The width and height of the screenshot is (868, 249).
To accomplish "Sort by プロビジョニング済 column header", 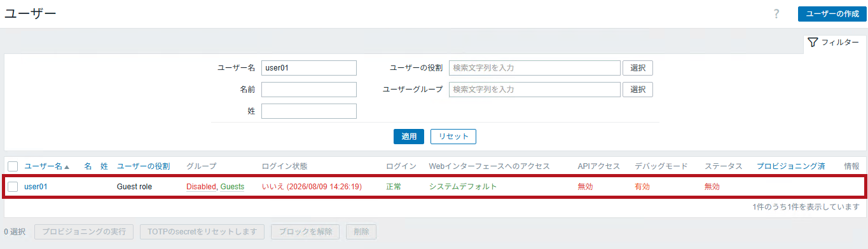I will 791,166.
